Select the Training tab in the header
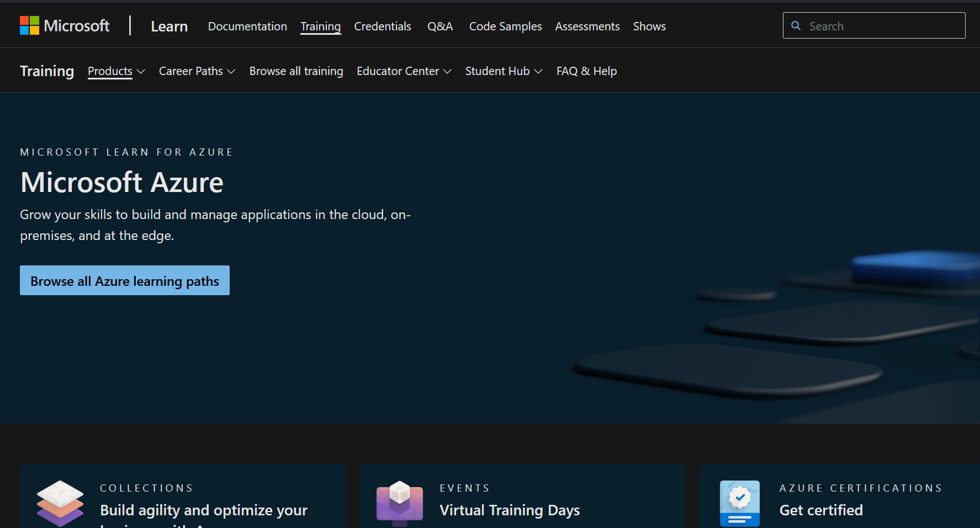 coord(320,26)
